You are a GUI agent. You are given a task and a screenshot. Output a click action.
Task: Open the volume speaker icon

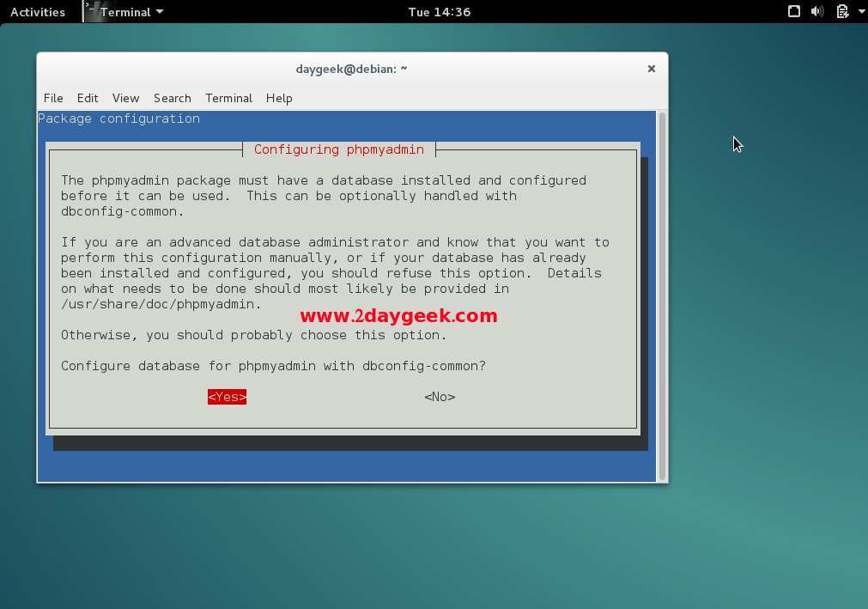pyautogui.click(x=817, y=11)
